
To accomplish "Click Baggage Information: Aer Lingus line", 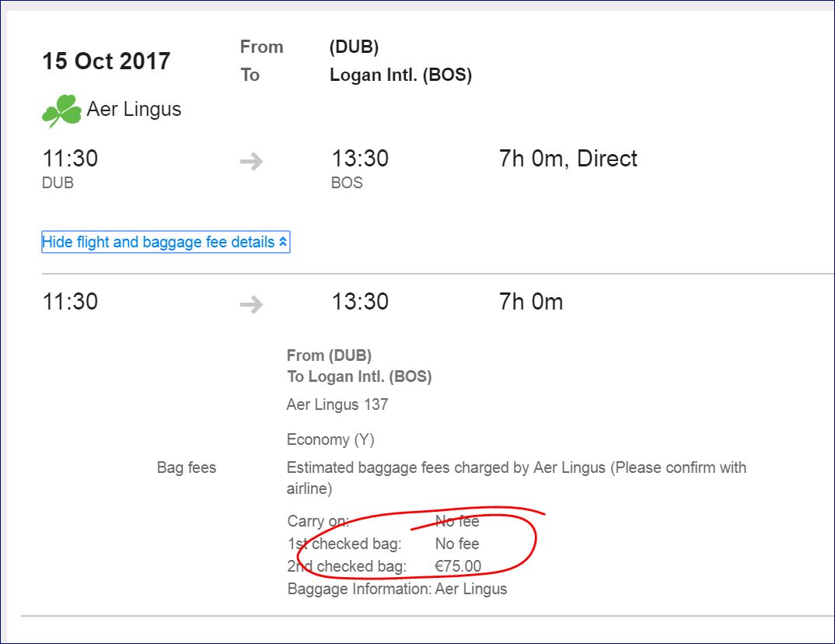I will (397, 589).
